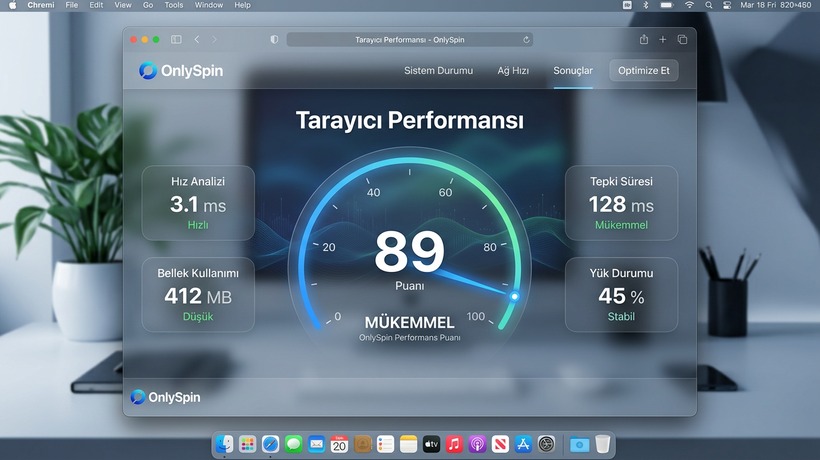This screenshot has height=460, width=820.
Task: Click the Düşük status label
Action: tap(198, 317)
